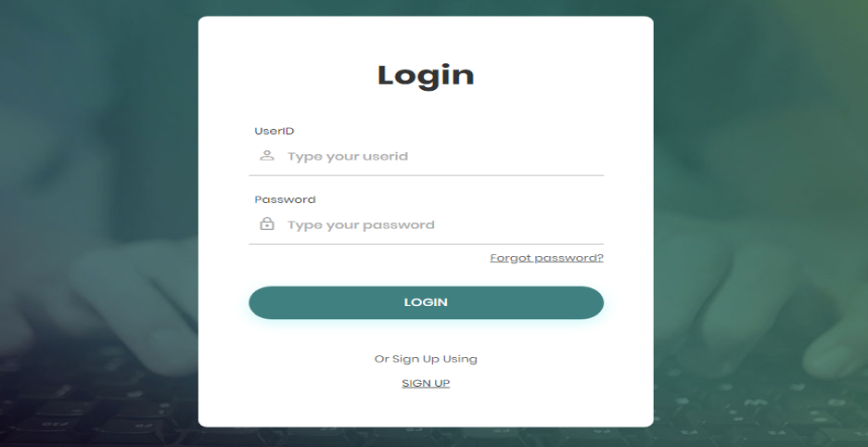This screenshot has height=447, width=868.
Task: Follow the underlined SIGN UP link
Action: 426,383
